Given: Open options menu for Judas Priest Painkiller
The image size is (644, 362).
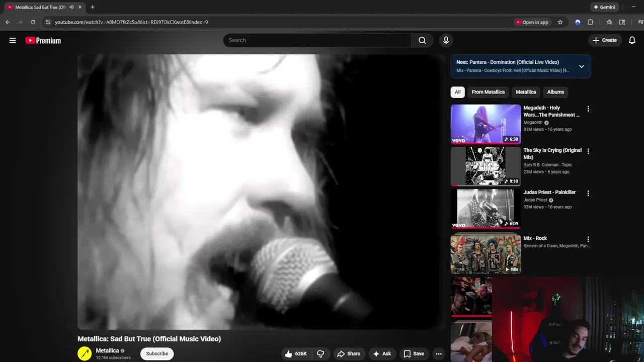Looking at the screenshot, I should (x=588, y=193).
